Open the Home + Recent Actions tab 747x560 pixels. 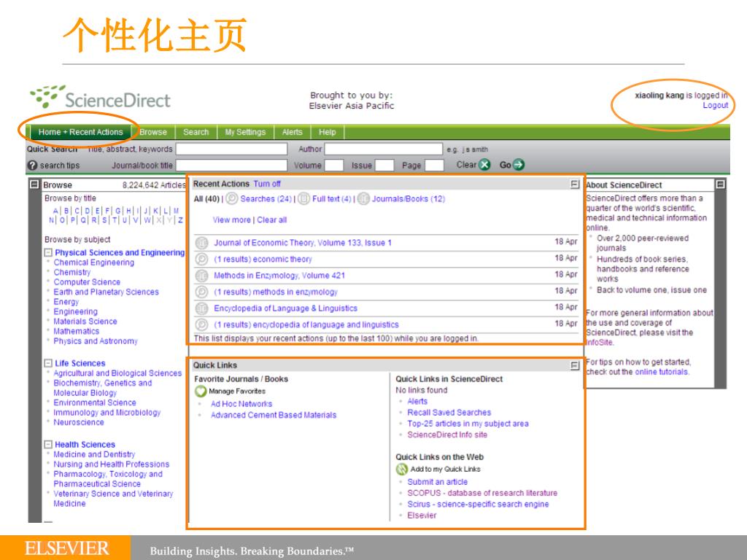click(x=80, y=132)
